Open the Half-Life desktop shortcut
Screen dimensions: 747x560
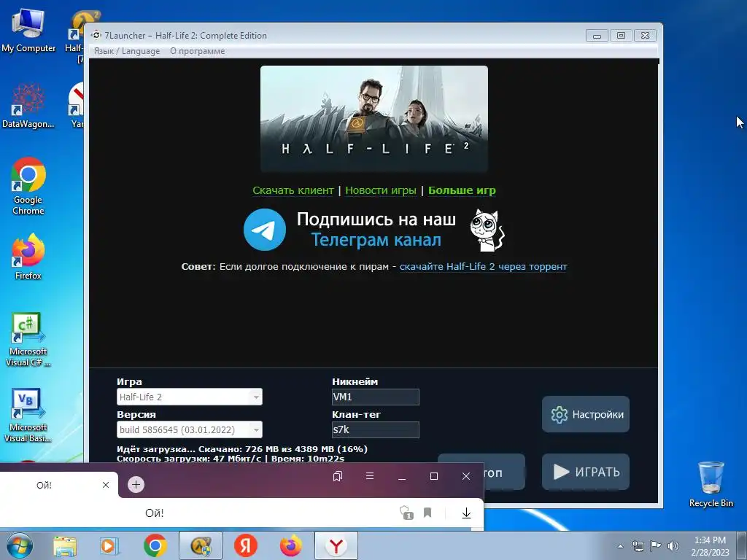point(75,36)
